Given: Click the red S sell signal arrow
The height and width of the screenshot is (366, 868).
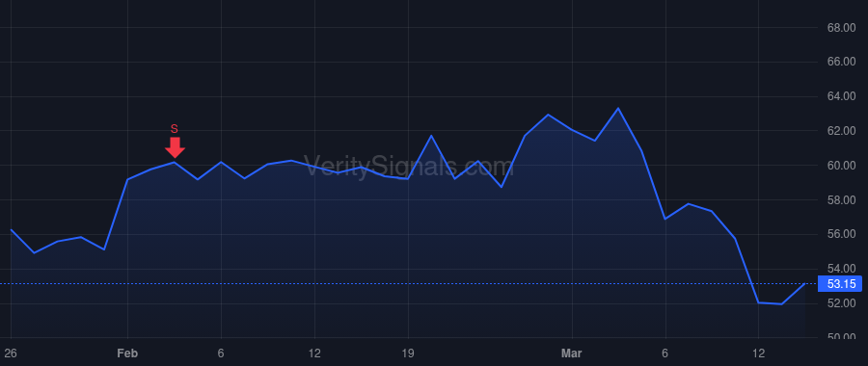Looking at the screenshot, I should tap(175, 147).
